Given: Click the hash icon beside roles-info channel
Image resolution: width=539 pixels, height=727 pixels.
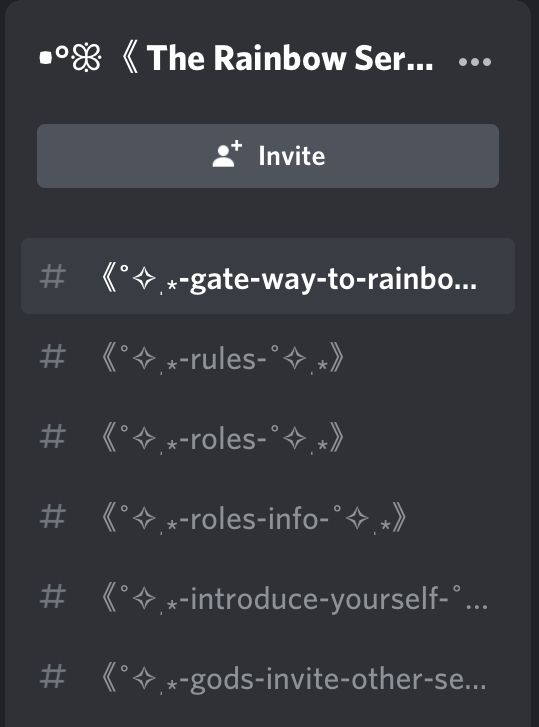Looking at the screenshot, I should point(52,517).
